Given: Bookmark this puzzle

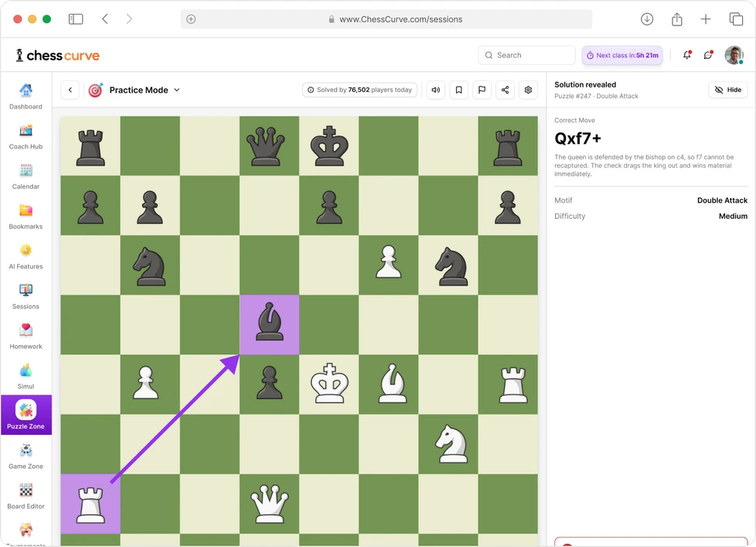Looking at the screenshot, I should coord(459,90).
